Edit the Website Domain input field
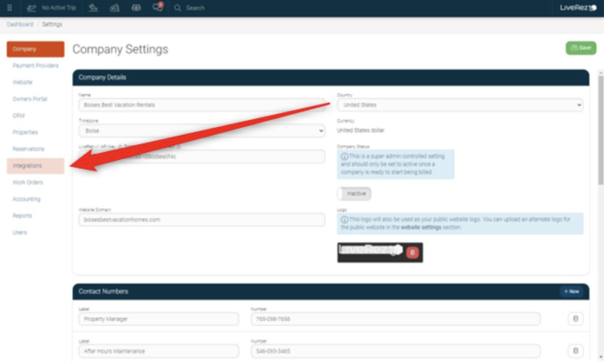604x364 pixels. click(202, 220)
